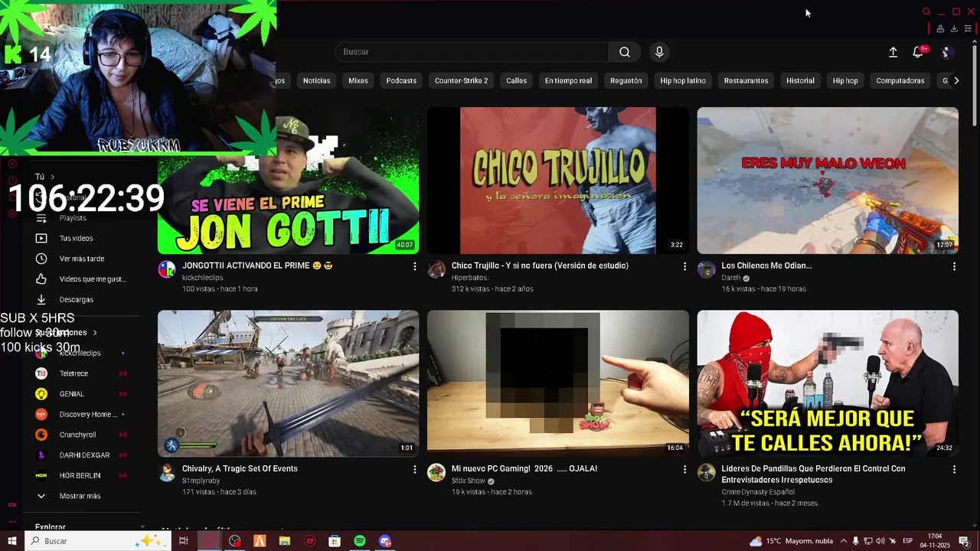Open File Explorer from the taskbar

[x=285, y=541]
